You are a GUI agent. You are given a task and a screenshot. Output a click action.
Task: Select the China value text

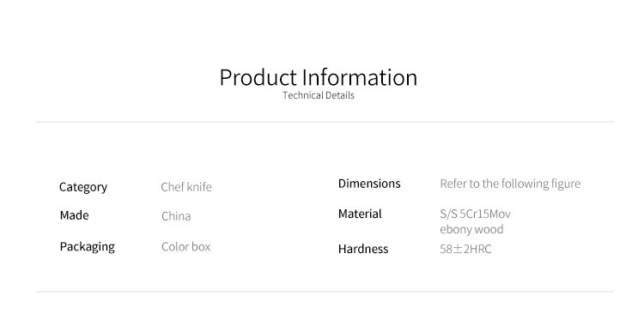coord(176,216)
